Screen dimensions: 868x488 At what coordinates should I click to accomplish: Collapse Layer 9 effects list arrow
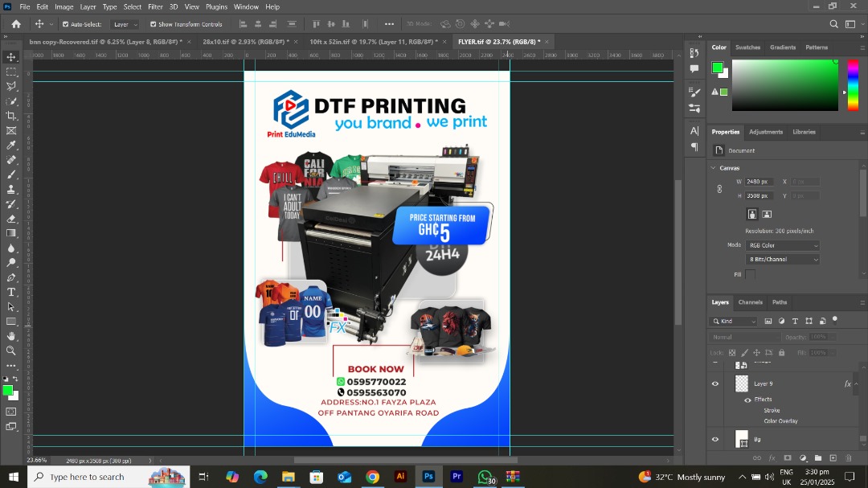(857, 383)
